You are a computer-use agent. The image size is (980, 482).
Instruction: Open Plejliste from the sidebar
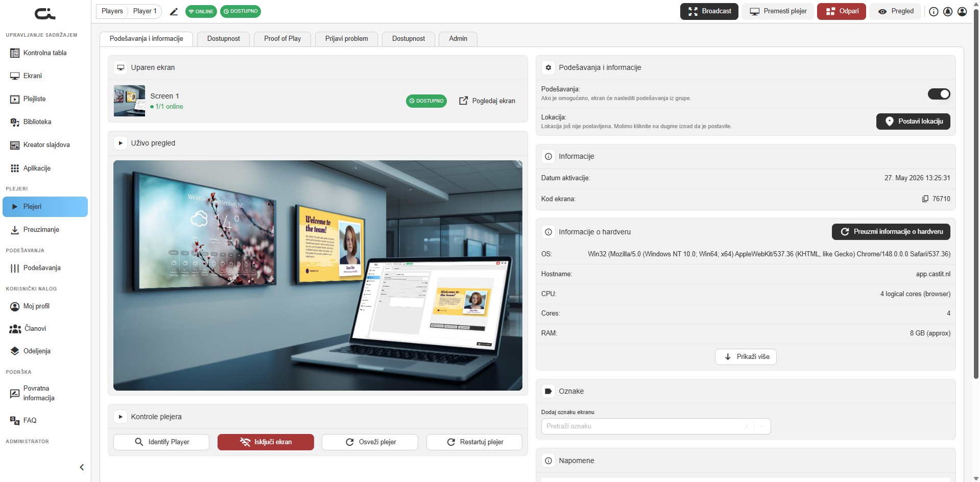tap(45, 99)
